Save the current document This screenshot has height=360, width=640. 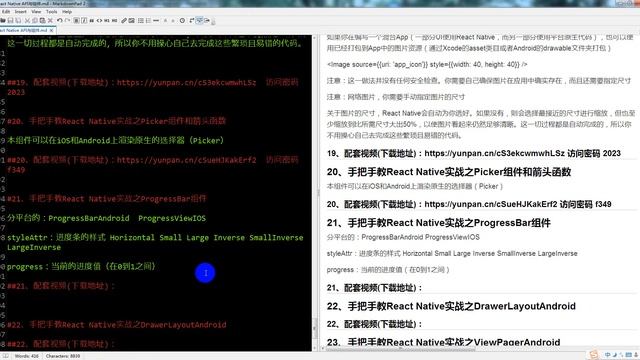11,20
